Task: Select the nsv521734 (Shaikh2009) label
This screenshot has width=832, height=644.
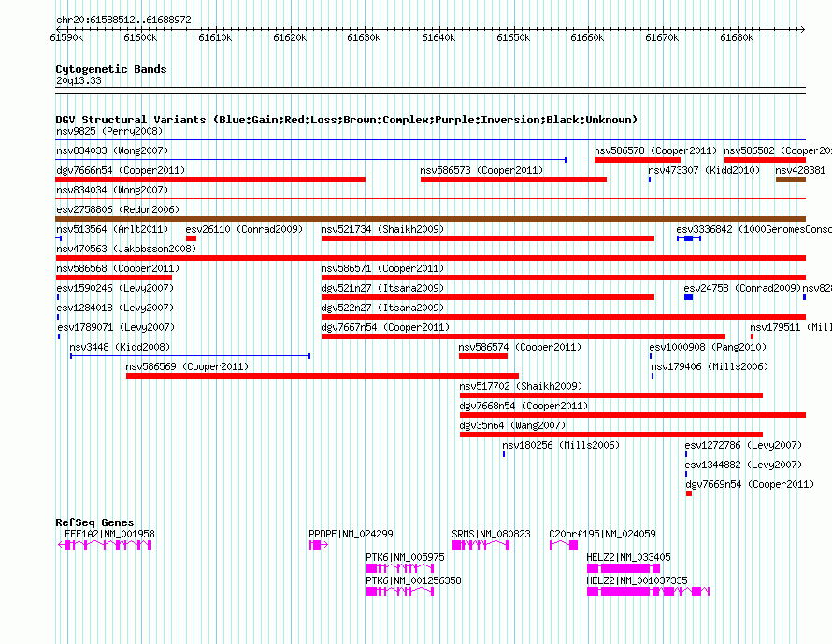Action: click(382, 229)
